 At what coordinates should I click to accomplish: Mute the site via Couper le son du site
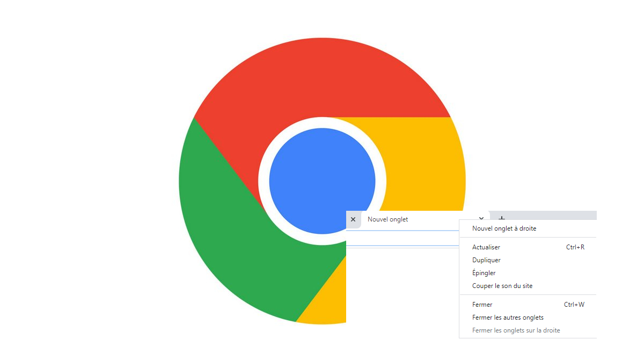502,286
